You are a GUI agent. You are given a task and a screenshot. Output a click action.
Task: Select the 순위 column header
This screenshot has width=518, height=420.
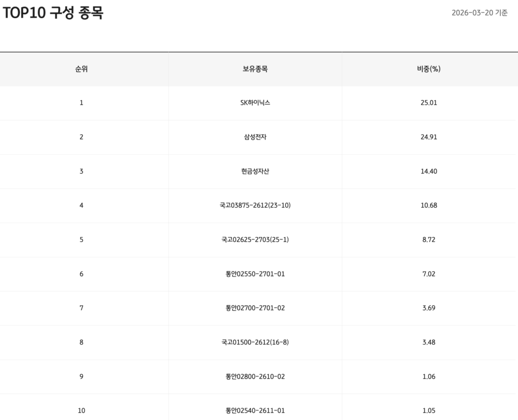pyautogui.click(x=81, y=69)
